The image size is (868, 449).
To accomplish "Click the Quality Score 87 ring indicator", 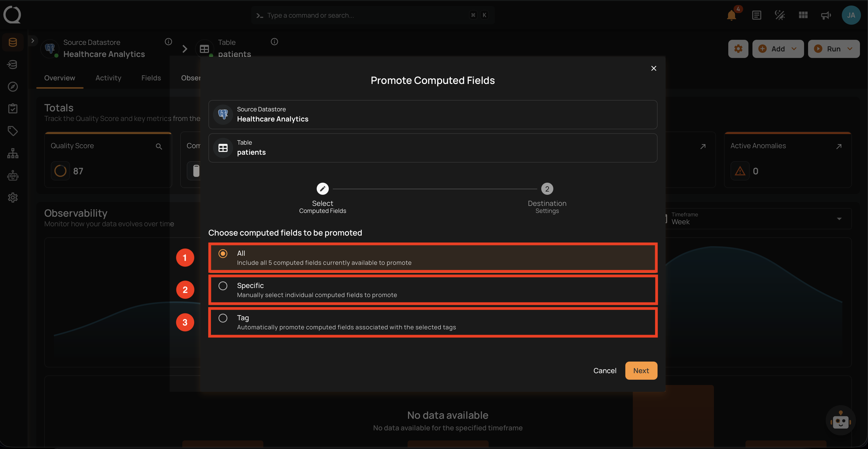I will click(60, 171).
